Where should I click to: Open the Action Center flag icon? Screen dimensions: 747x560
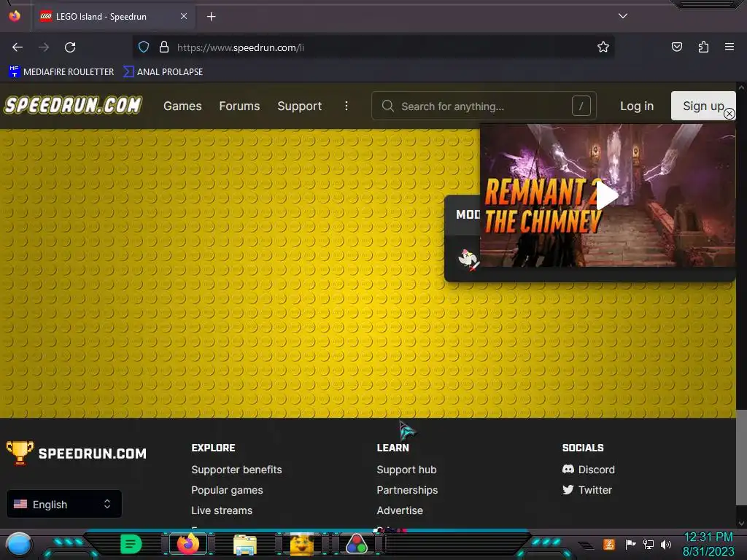[x=630, y=544]
